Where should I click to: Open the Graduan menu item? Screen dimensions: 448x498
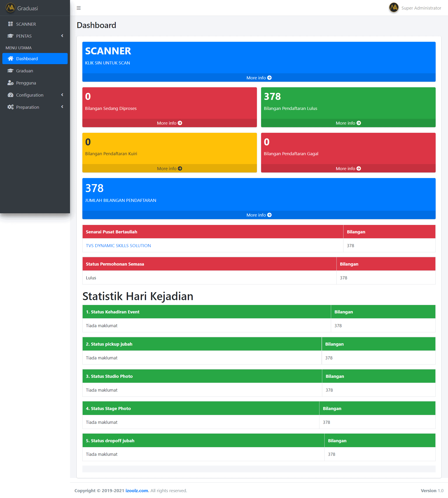[x=35, y=71]
